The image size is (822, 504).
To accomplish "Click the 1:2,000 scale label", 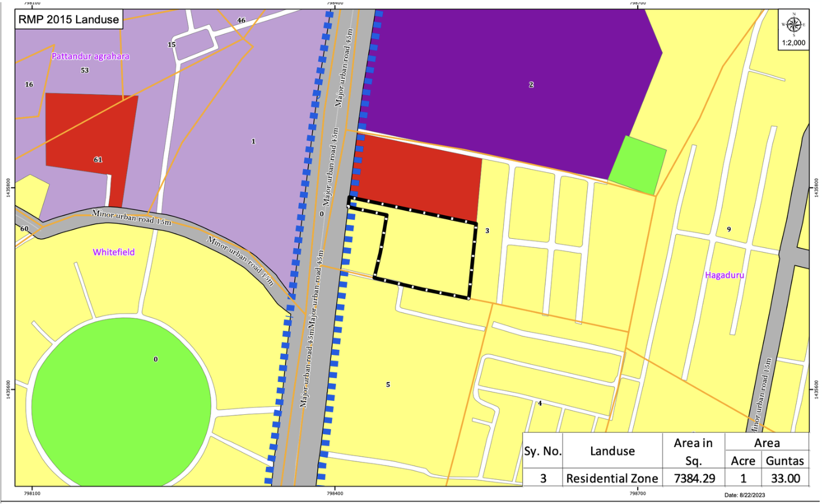I will [x=793, y=43].
